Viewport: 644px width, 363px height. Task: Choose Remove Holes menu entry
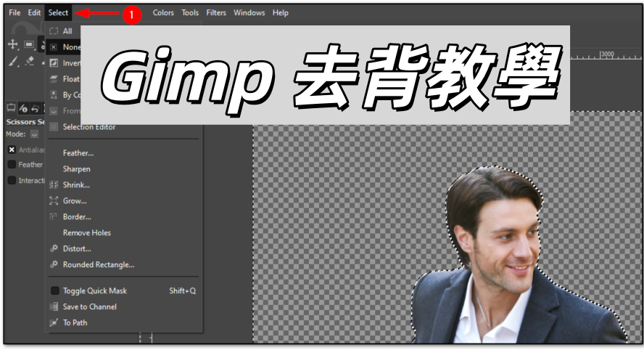[123, 232]
